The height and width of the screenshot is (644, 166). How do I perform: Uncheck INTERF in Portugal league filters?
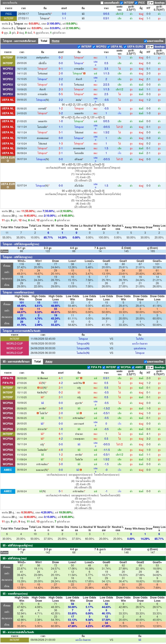coord(79,46)
